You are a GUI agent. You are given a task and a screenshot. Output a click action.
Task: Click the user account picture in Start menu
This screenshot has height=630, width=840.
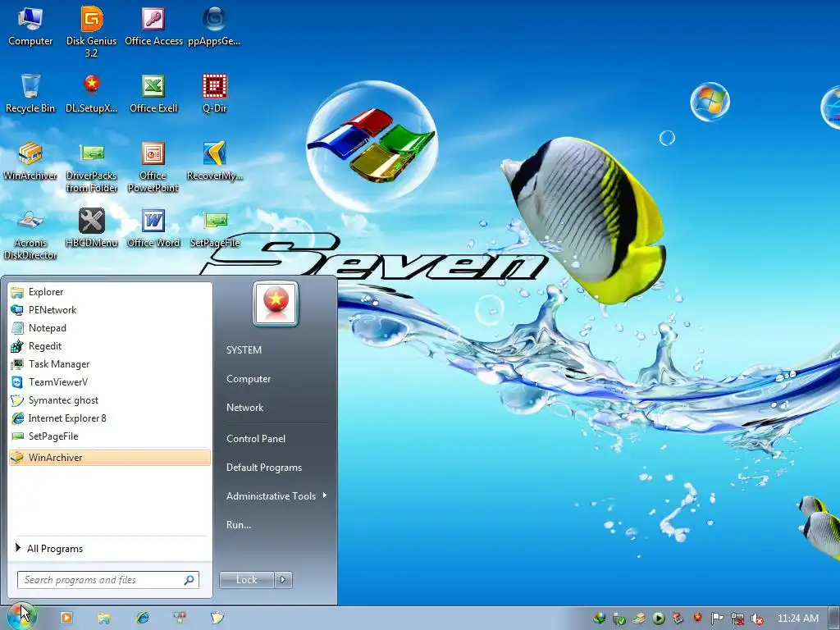click(276, 304)
